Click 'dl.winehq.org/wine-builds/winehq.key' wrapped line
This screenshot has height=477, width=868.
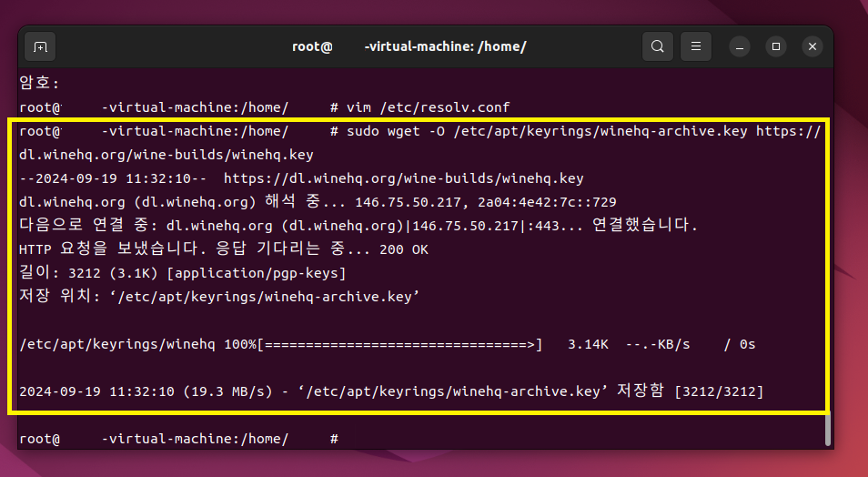[167, 155]
